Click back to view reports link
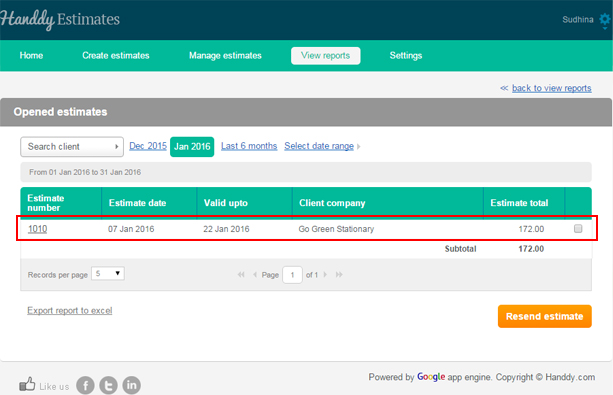This screenshot has width=613, height=395. click(x=552, y=88)
